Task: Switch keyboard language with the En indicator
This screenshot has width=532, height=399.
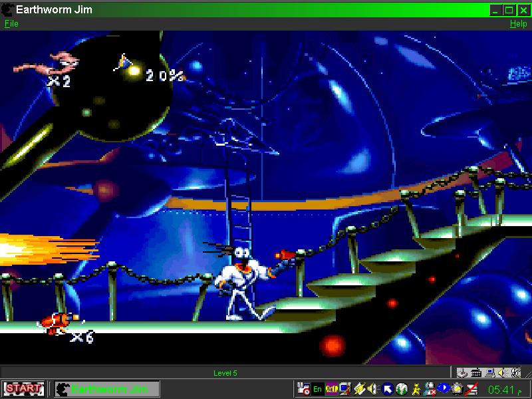Action: point(317,389)
